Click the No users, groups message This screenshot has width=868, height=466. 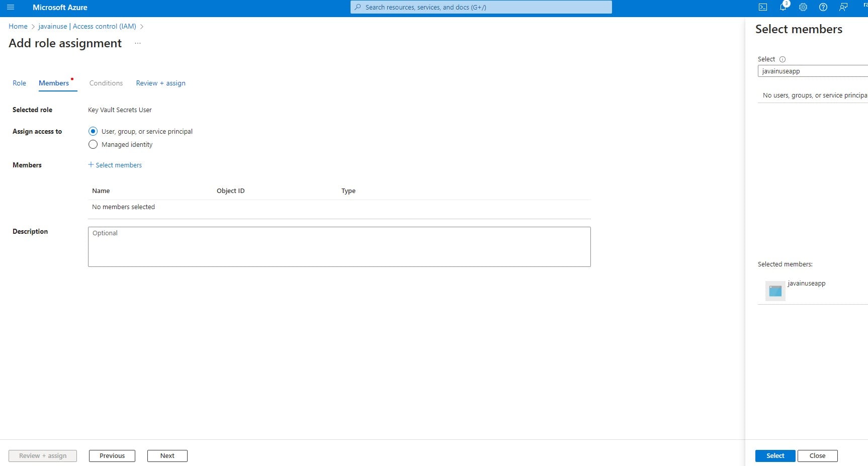tap(815, 96)
